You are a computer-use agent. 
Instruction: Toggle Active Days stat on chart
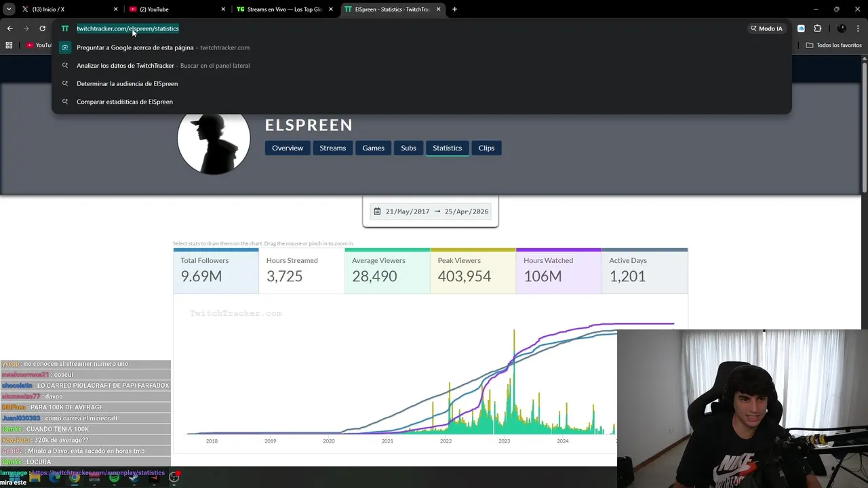(645, 270)
